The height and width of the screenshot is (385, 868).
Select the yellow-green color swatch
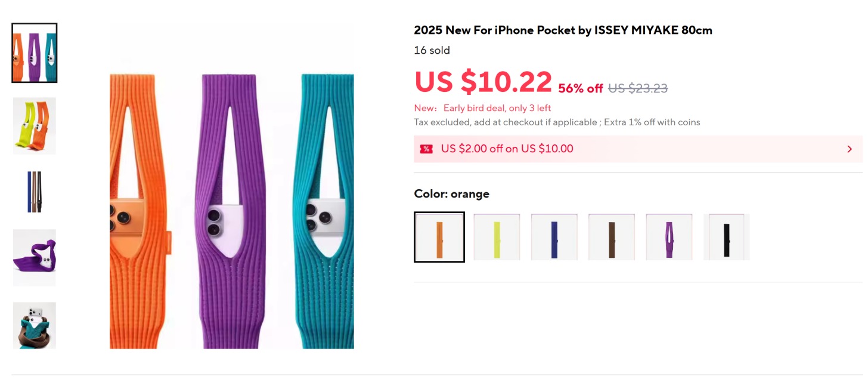click(x=497, y=236)
